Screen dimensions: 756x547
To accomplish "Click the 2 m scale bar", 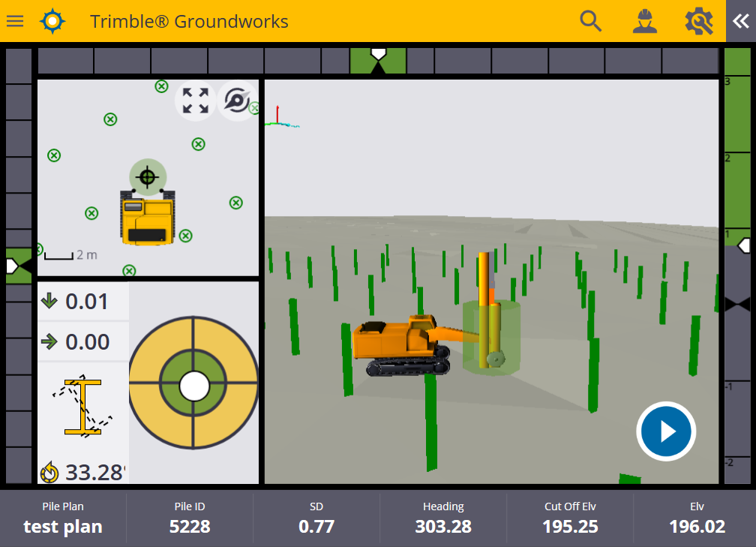I will point(70,255).
